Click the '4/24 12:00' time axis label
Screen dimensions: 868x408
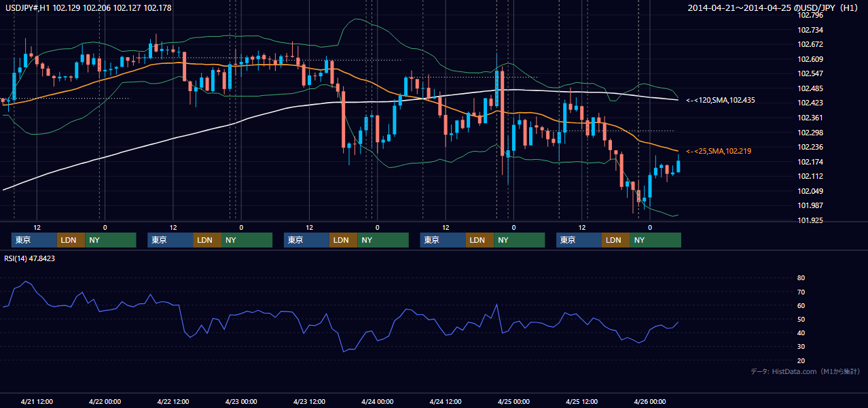click(x=446, y=401)
